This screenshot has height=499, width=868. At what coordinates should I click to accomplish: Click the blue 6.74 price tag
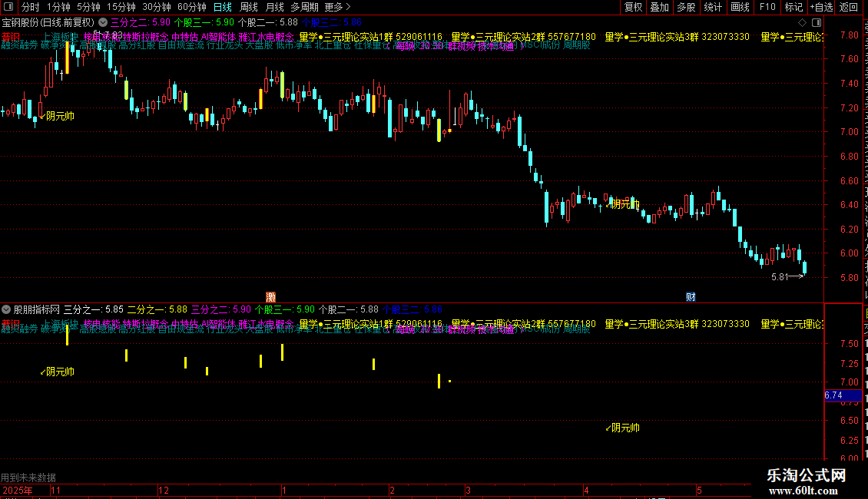coord(842,395)
